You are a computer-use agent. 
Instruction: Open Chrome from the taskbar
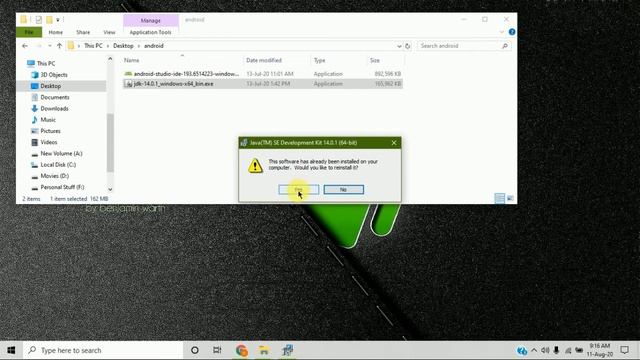pos(242,350)
